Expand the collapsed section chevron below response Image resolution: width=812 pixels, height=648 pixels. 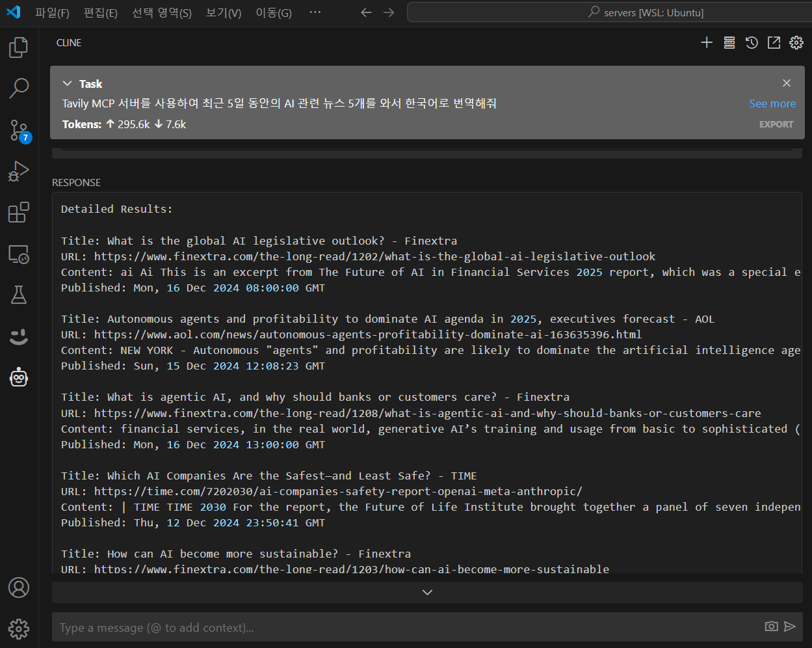click(427, 592)
